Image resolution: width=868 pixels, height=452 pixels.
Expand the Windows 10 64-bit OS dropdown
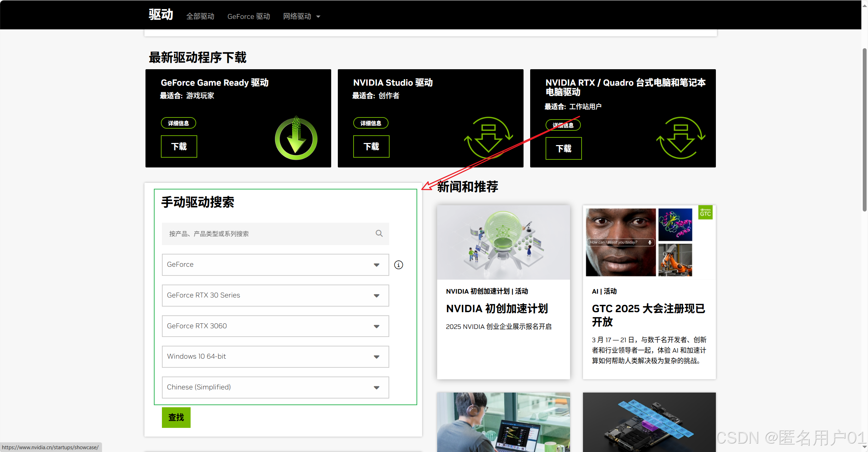[275, 357]
